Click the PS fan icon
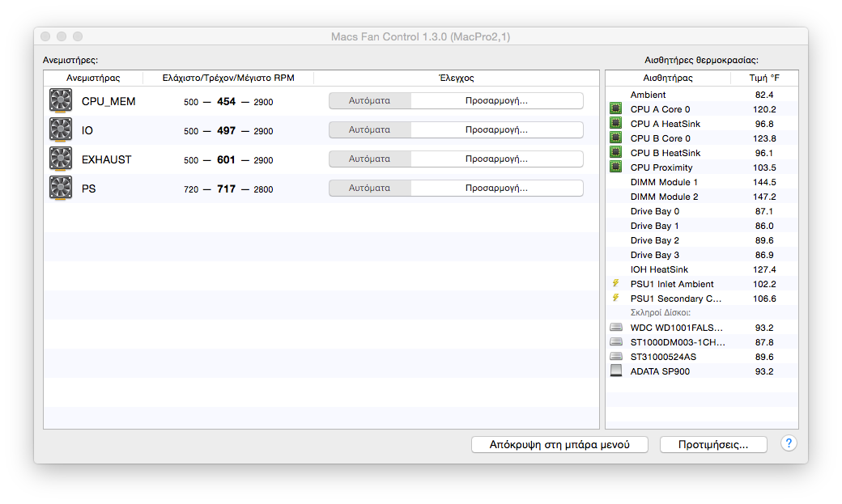 pyautogui.click(x=61, y=188)
